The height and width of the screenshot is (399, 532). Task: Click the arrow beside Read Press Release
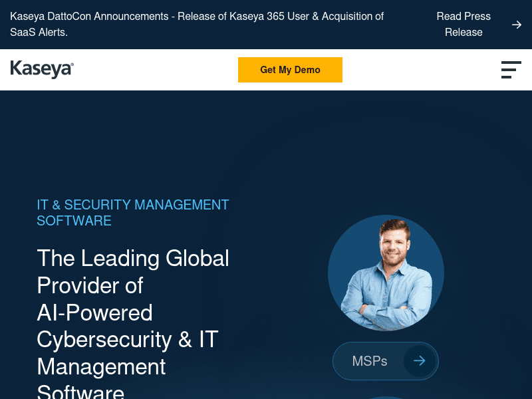pos(517,25)
